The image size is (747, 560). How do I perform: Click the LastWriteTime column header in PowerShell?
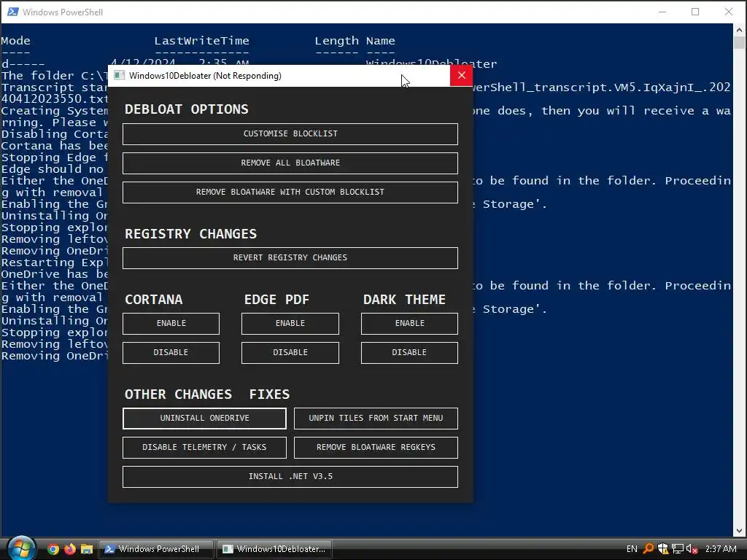(x=201, y=41)
